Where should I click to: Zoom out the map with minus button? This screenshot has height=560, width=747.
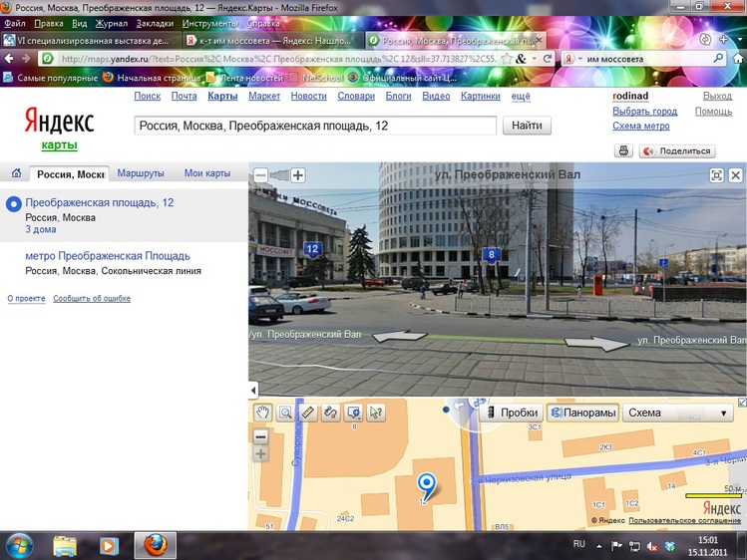pyautogui.click(x=260, y=436)
